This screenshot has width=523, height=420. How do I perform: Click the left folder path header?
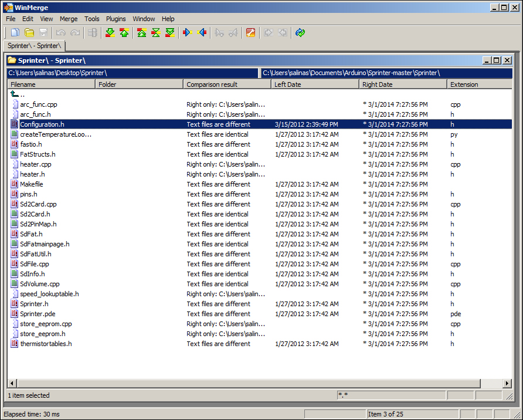[132, 73]
